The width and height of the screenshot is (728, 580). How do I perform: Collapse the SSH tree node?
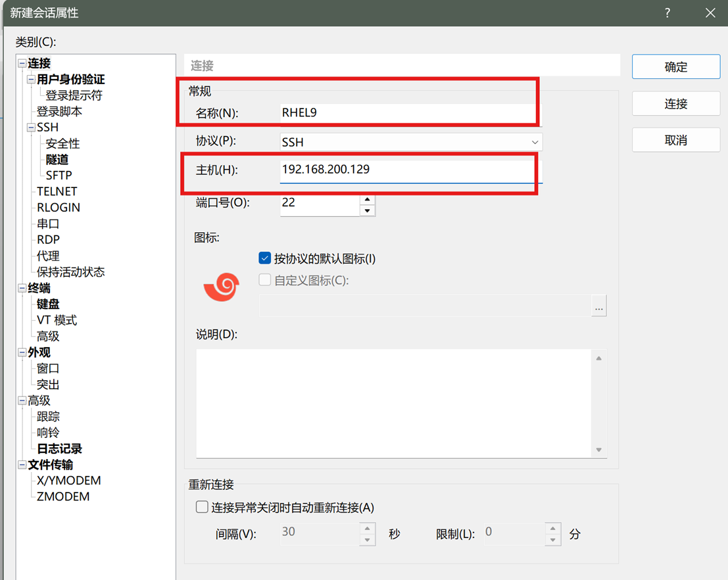click(x=31, y=127)
